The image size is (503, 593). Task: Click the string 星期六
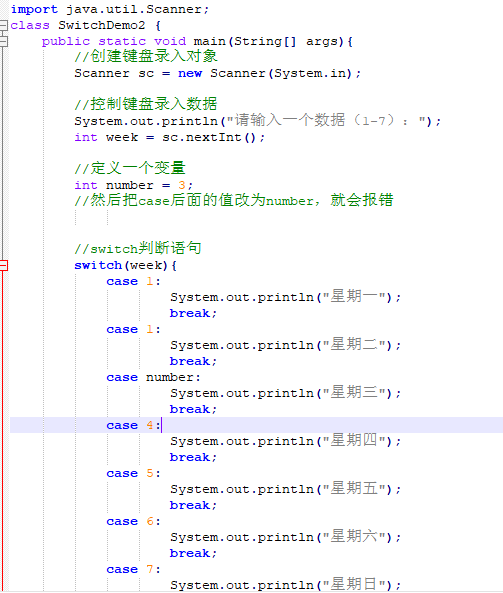(x=354, y=537)
